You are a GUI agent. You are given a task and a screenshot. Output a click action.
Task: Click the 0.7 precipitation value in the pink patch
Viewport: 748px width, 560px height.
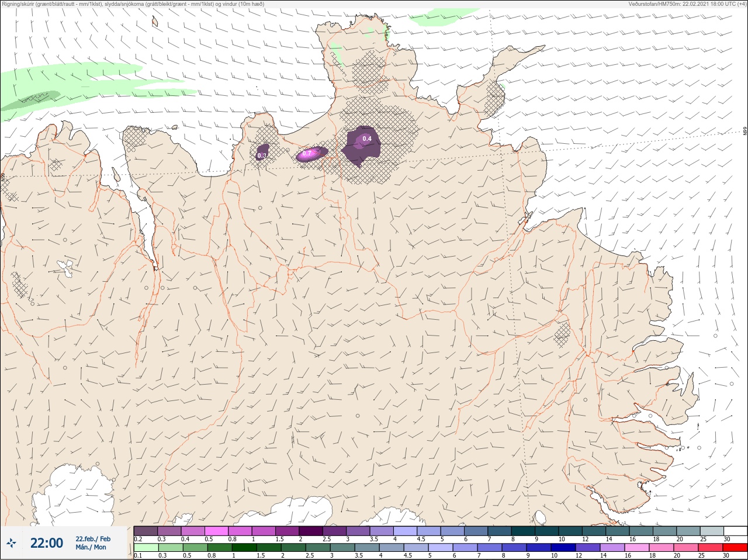click(307, 154)
